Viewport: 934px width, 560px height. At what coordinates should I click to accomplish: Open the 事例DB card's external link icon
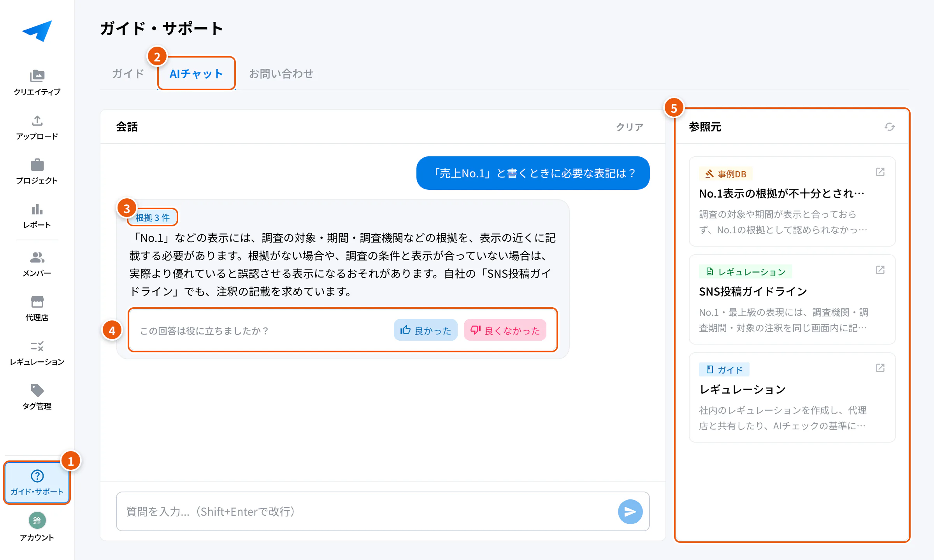880,172
